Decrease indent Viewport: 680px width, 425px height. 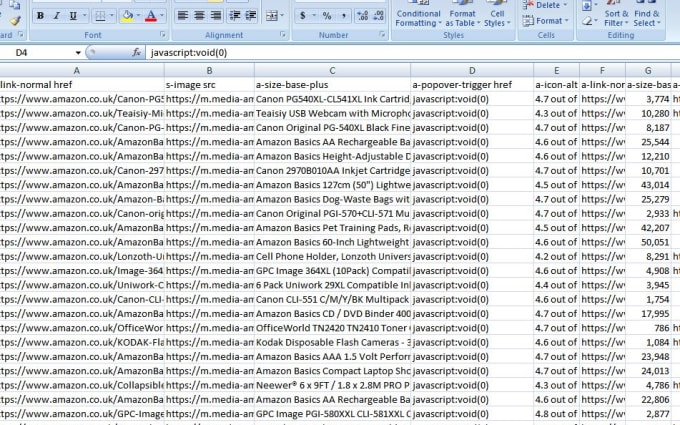pyautogui.click(x=235, y=16)
